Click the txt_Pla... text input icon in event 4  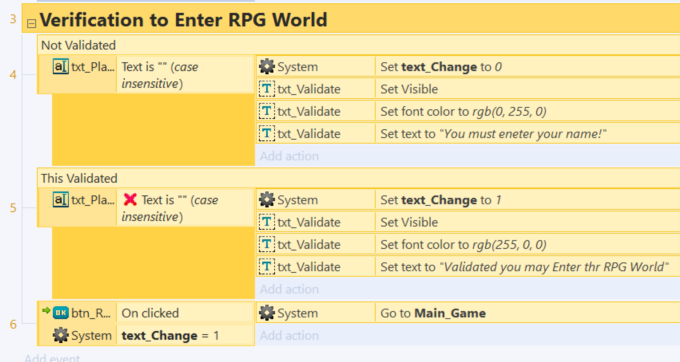point(61,67)
